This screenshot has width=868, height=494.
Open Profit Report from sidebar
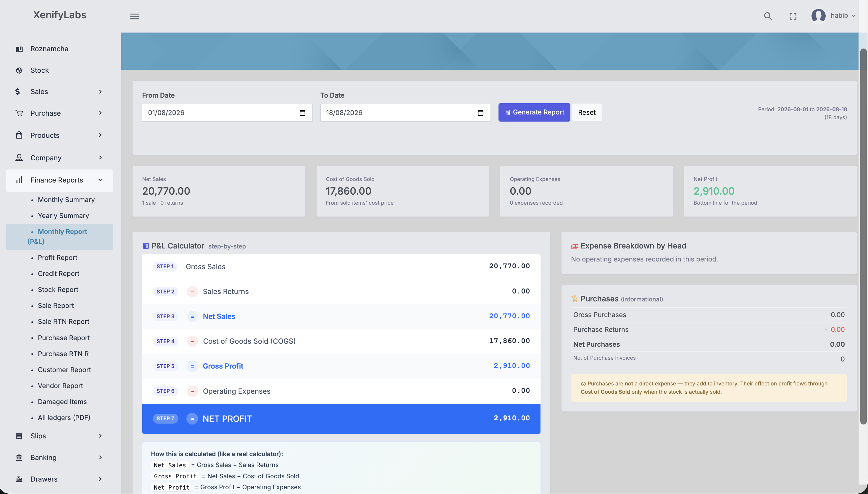pos(57,258)
